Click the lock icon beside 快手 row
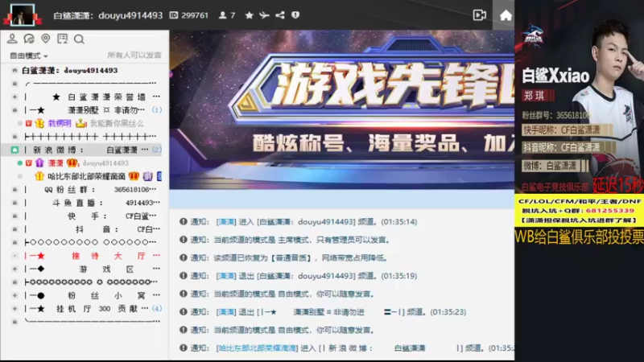The height and width of the screenshot is (362, 644). point(14,216)
